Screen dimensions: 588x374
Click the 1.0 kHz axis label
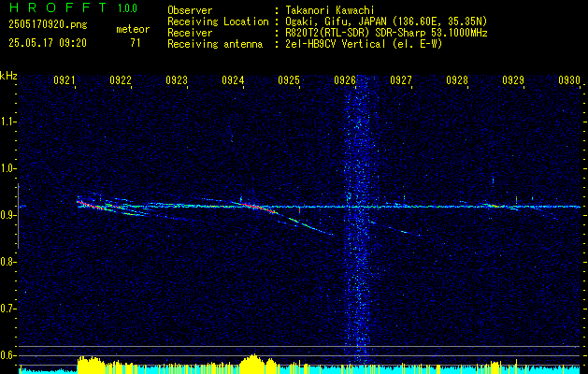(x=7, y=168)
